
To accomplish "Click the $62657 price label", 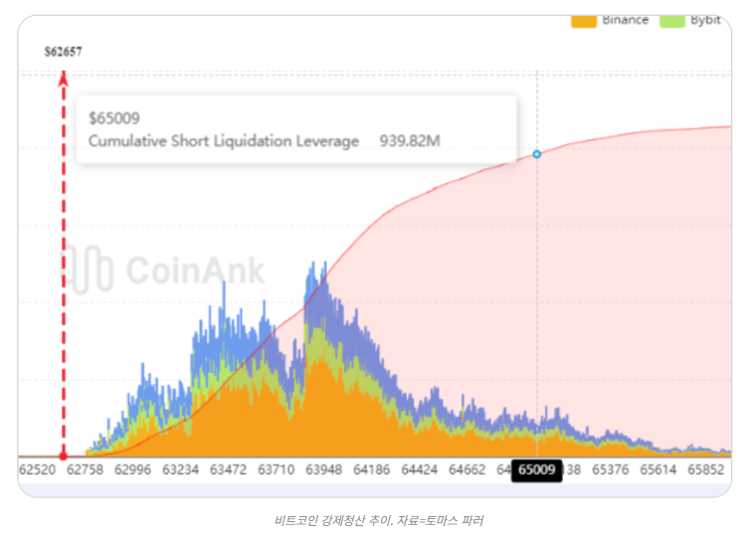I will click(64, 52).
